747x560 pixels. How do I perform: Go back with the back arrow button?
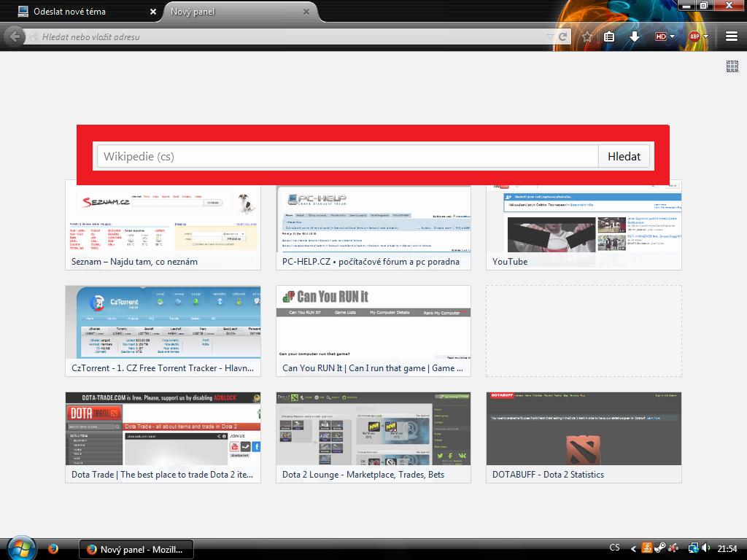[x=15, y=36]
